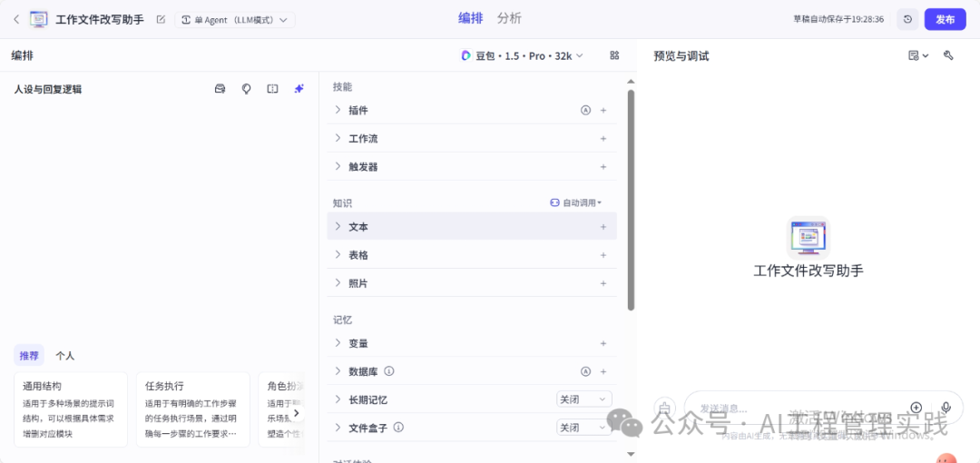Screen dimensions: 980x463
Task: Click the edit icon beside 工作文件改写助手
Action: (x=161, y=19)
